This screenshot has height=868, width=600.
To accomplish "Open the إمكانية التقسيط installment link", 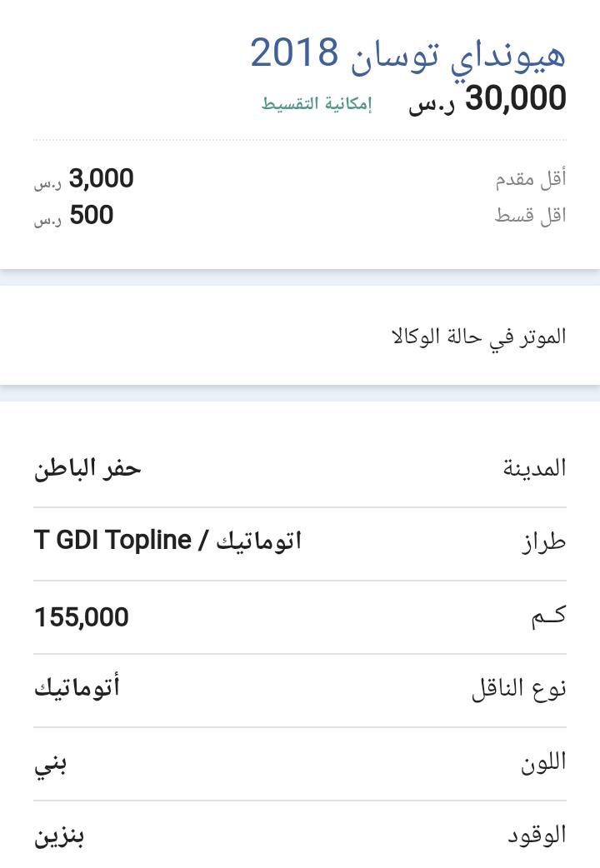I will (317, 104).
